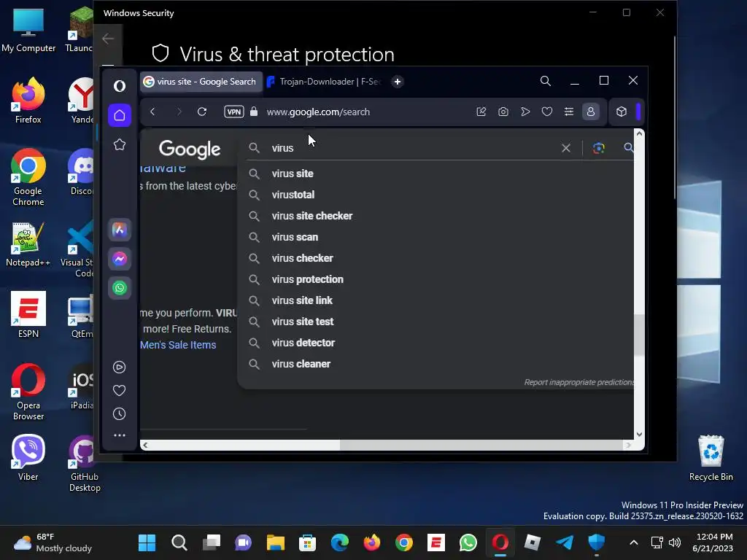The image size is (747, 560).
Task: Switch to 'virus site - Google Search' tab
Action: click(x=201, y=82)
